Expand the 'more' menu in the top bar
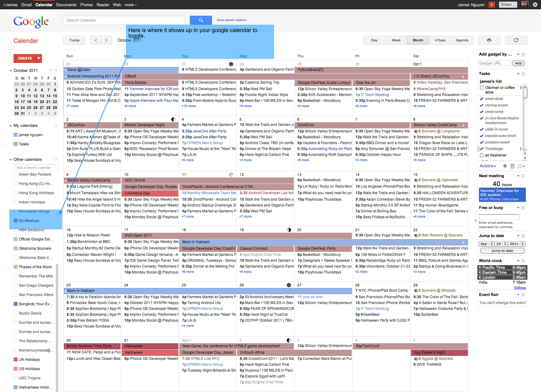 tap(131, 5)
